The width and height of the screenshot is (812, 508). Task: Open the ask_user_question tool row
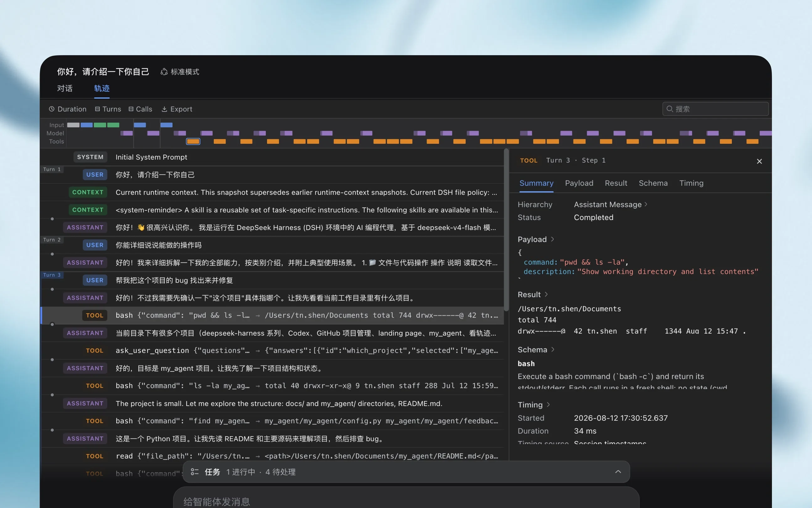coord(272,350)
